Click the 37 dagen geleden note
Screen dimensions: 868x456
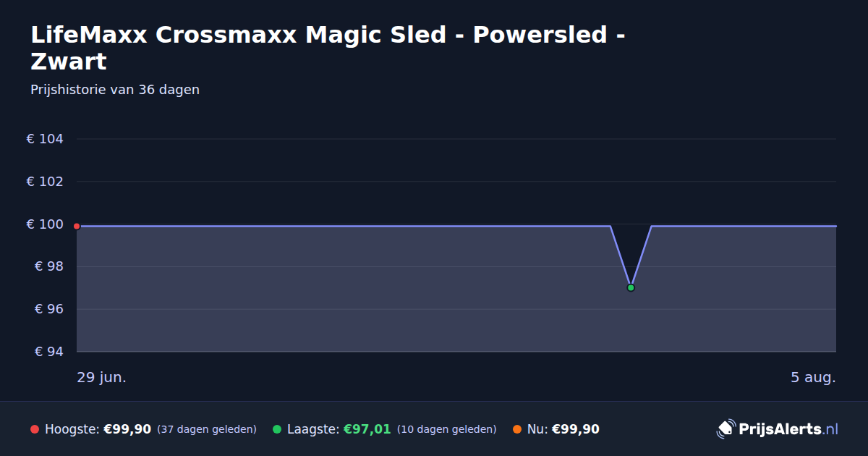(207, 429)
